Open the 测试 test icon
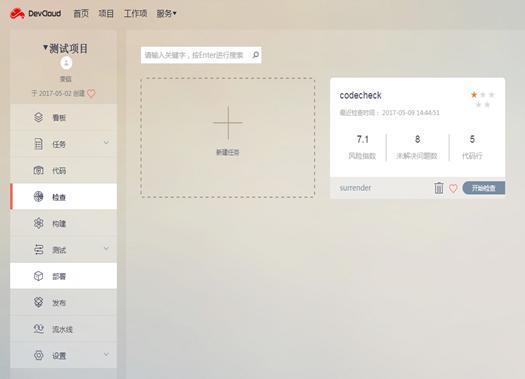 pyautogui.click(x=39, y=250)
